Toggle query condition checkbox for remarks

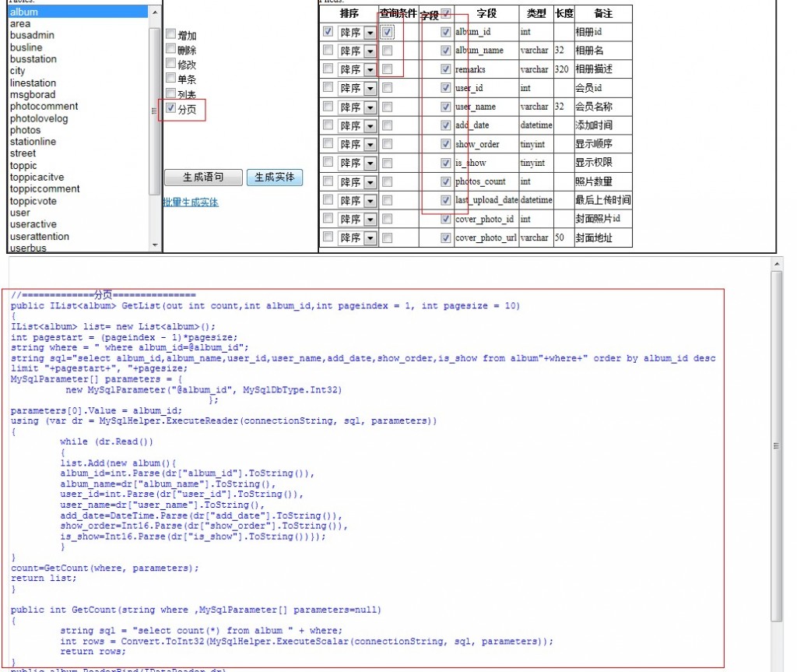[387, 69]
